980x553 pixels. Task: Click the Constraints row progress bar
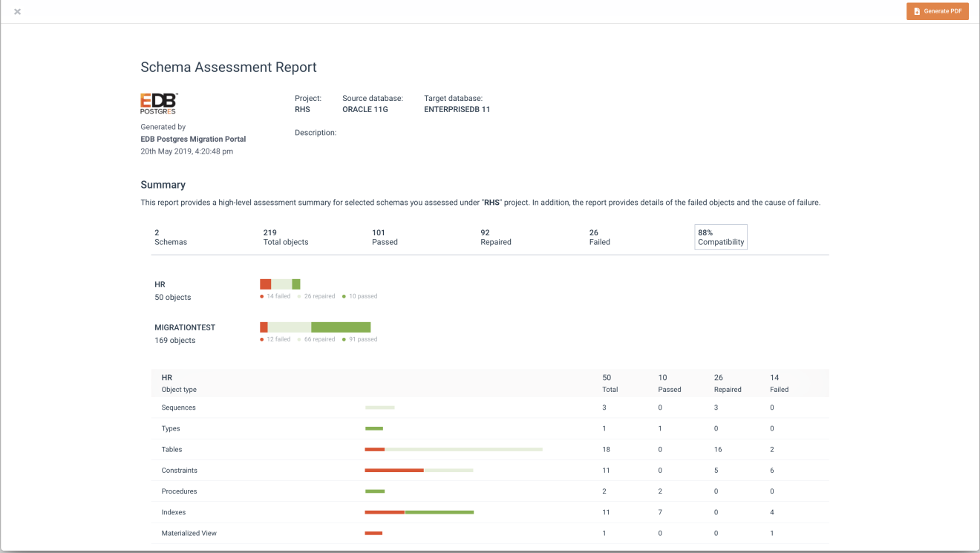coord(419,470)
